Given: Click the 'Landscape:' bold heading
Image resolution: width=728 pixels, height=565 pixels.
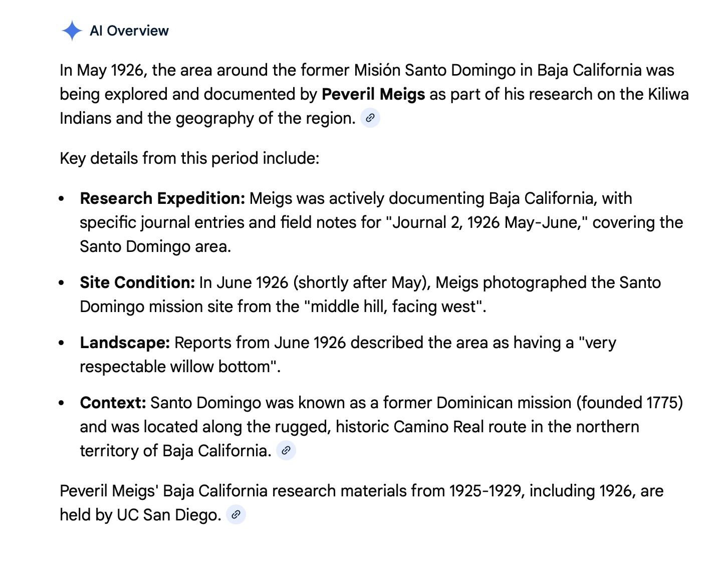Looking at the screenshot, I should (125, 343).
